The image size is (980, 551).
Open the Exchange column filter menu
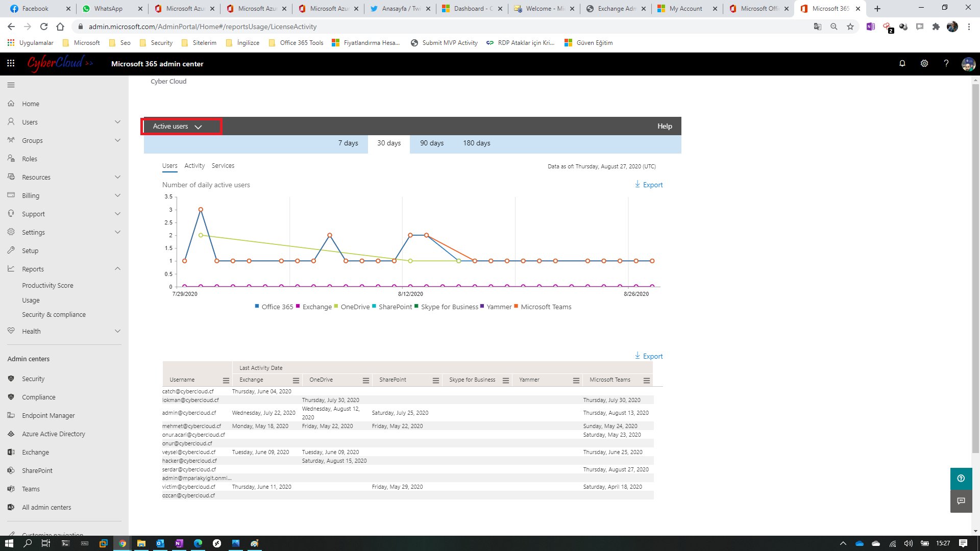tap(296, 381)
